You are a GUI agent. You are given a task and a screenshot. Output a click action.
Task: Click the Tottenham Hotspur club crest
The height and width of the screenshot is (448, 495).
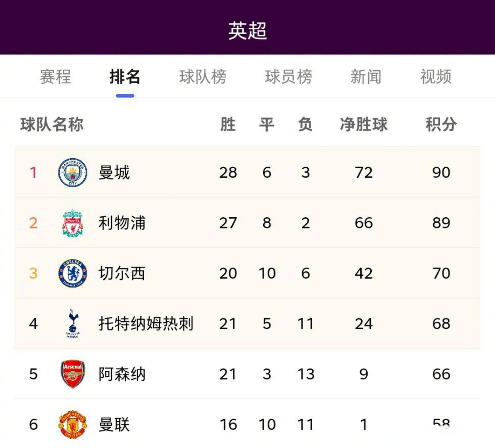click(72, 324)
